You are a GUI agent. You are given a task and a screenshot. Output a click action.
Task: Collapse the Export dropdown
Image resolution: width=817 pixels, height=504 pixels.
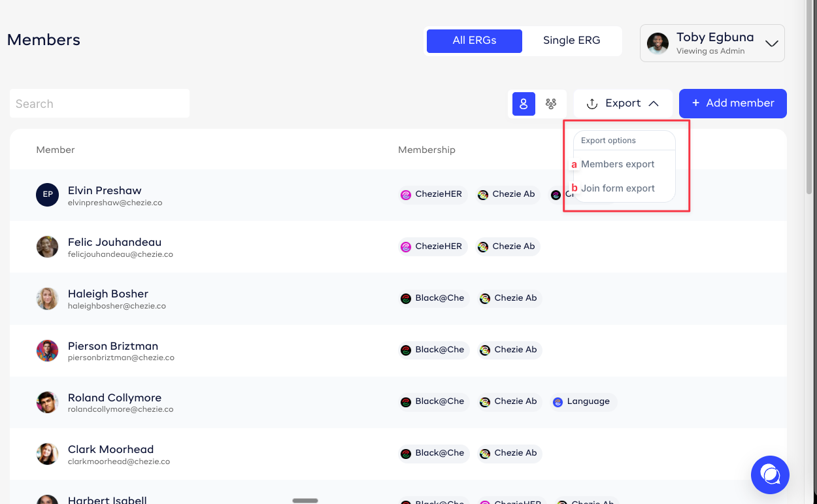click(623, 103)
